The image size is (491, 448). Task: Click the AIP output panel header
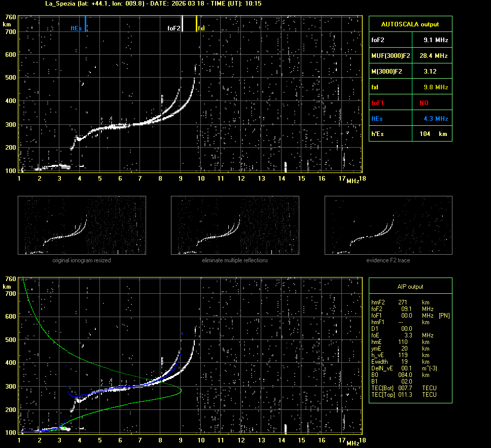410,286
